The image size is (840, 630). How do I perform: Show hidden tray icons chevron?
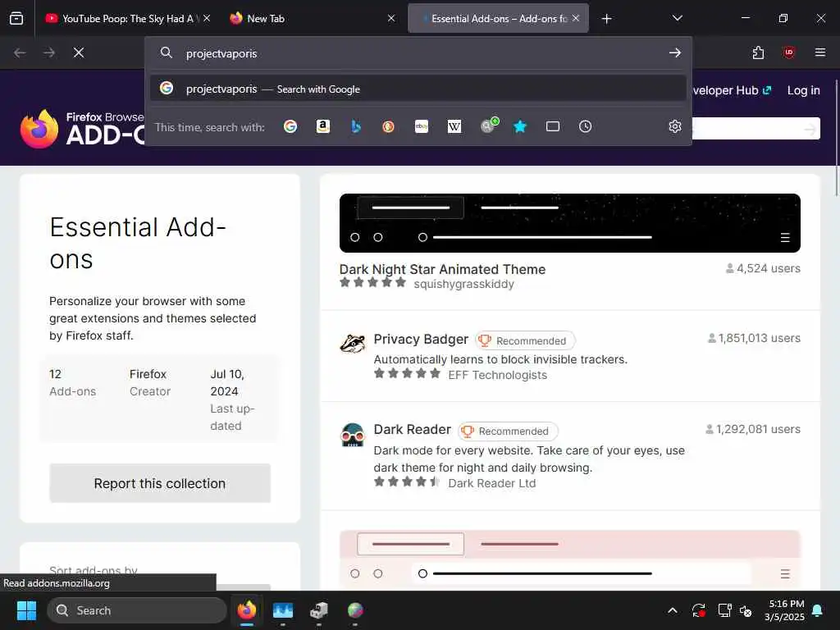(673, 610)
